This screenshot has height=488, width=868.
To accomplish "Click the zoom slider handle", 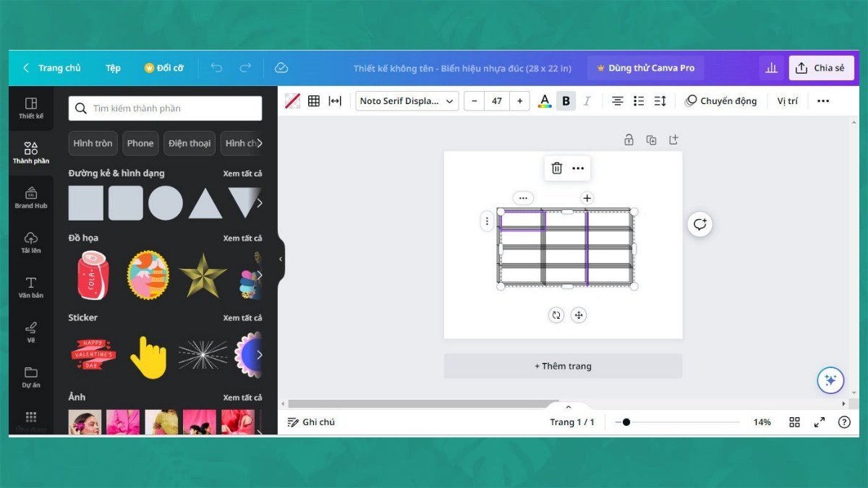I will click(626, 422).
